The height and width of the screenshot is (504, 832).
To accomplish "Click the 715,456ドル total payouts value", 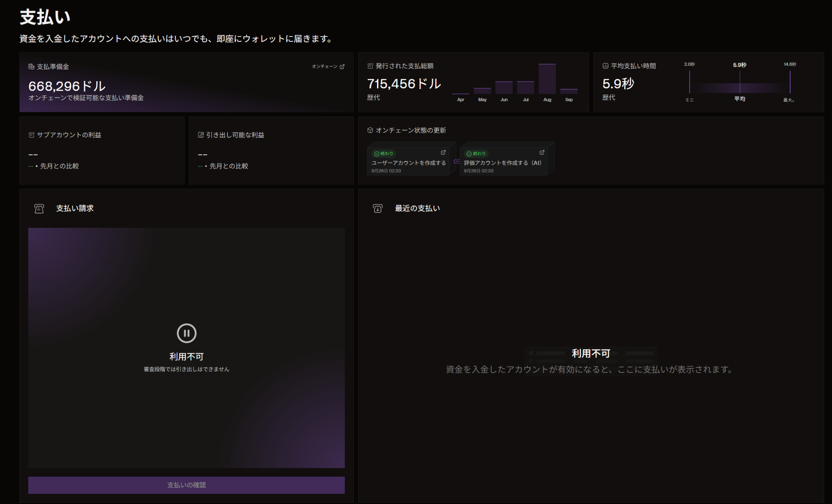I will tap(404, 84).
